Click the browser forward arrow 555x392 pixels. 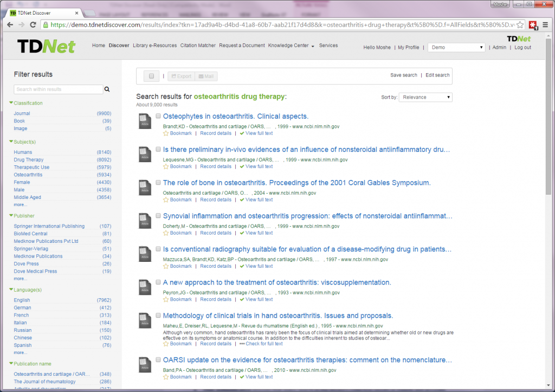[21, 25]
